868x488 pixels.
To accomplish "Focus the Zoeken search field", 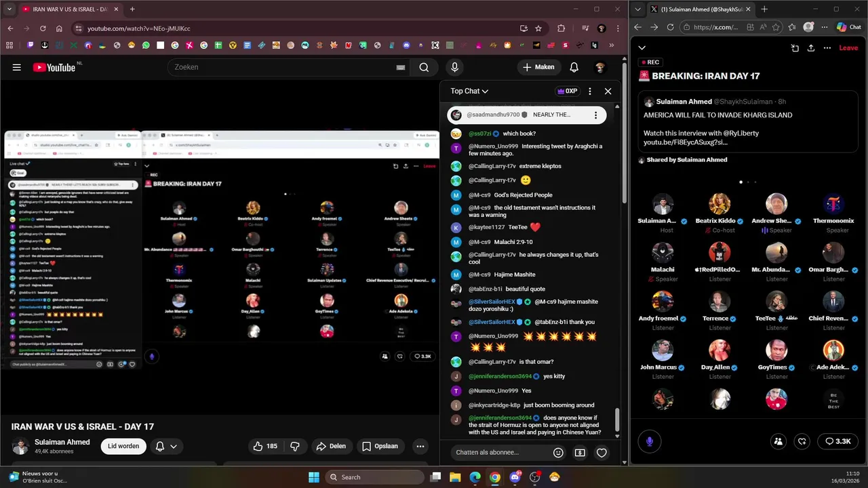I will pyautogui.click(x=281, y=67).
